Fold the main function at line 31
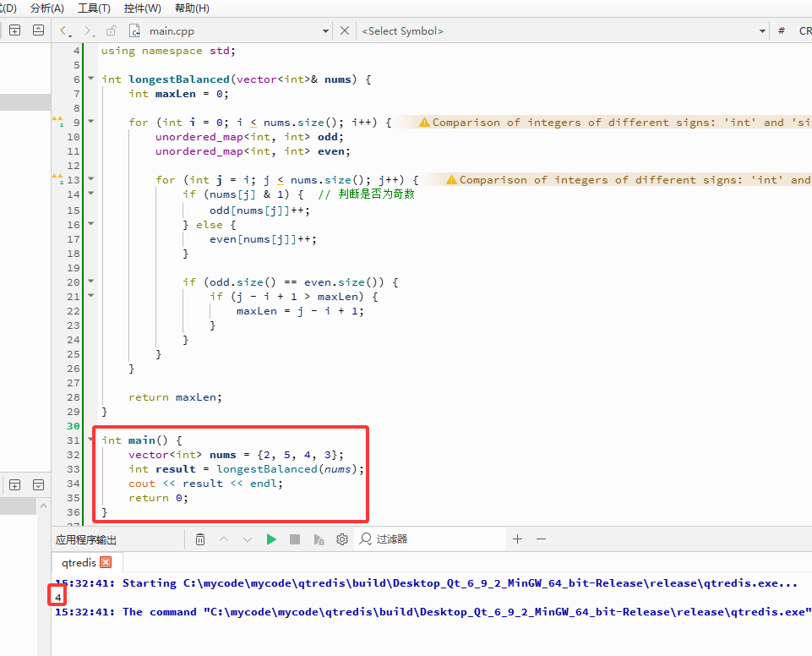 90,440
